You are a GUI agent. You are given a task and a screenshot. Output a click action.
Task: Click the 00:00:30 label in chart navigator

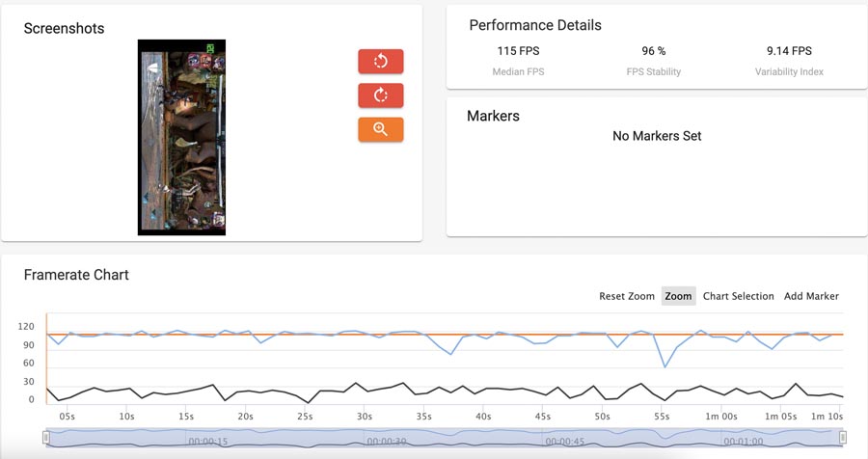(x=387, y=442)
